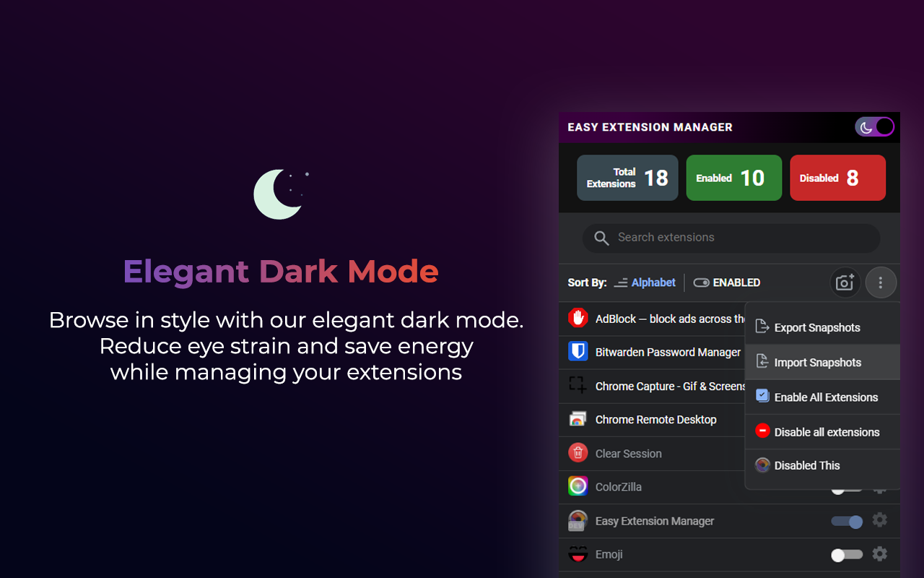Screen dimensions: 924x578
Task: Enable the Emoji extension toggle
Action: pyautogui.click(x=847, y=555)
